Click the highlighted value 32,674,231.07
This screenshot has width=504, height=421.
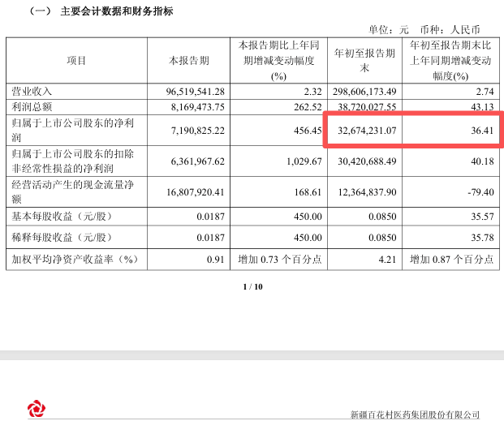(x=367, y=131)
